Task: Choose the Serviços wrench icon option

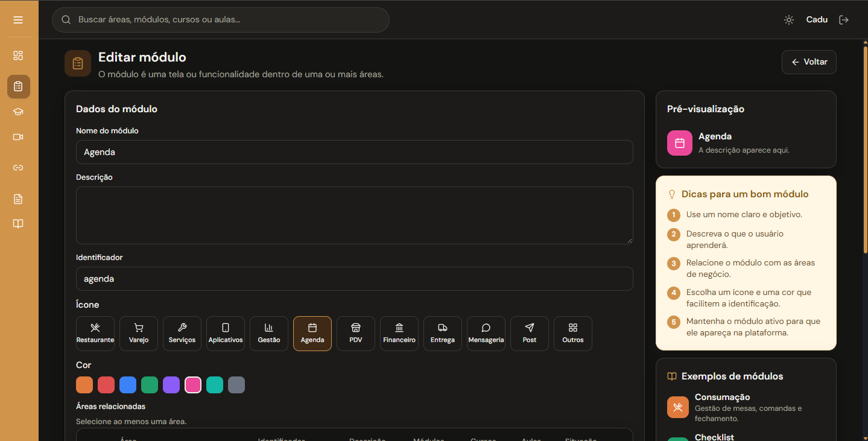Action: tap(182, 334)
